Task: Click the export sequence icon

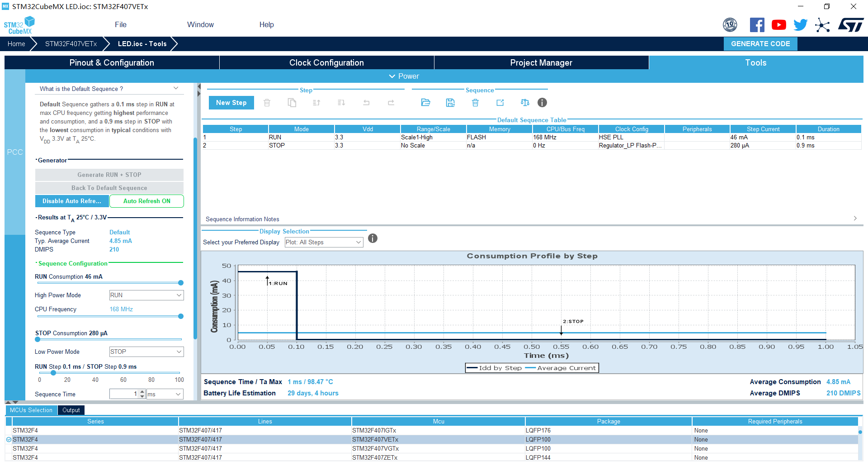Action: [x=500, y=103]
